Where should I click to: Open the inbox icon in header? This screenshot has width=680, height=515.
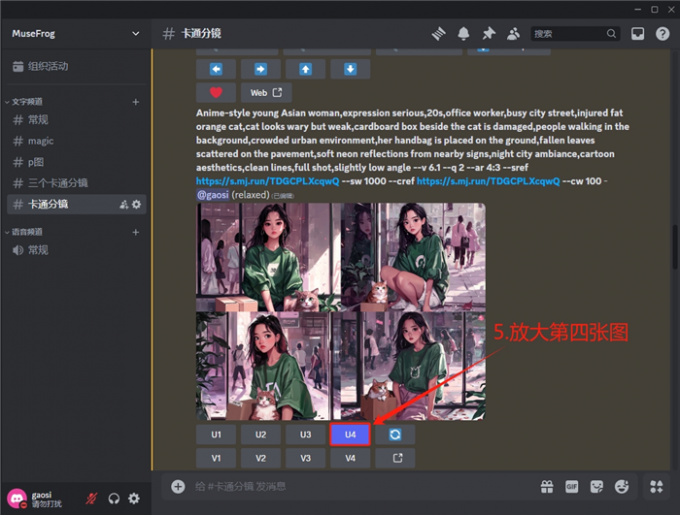(638, 33)
